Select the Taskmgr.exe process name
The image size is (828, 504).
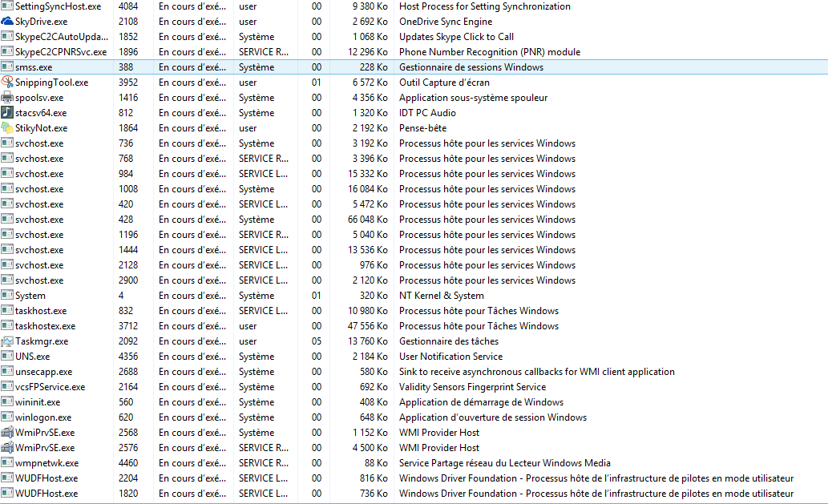tap(42, 341)
